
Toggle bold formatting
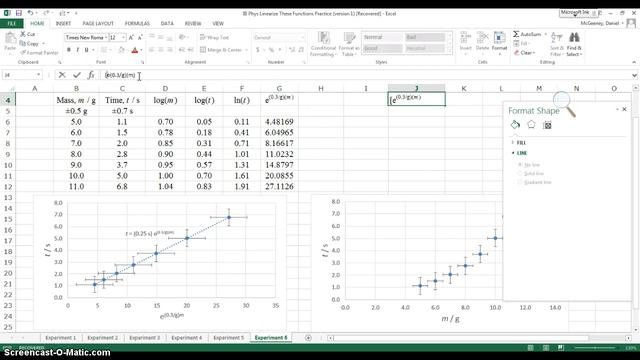click(69, 50)
